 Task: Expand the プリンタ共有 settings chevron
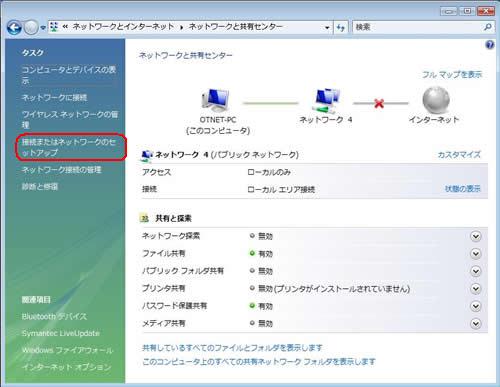coord(476,289)
